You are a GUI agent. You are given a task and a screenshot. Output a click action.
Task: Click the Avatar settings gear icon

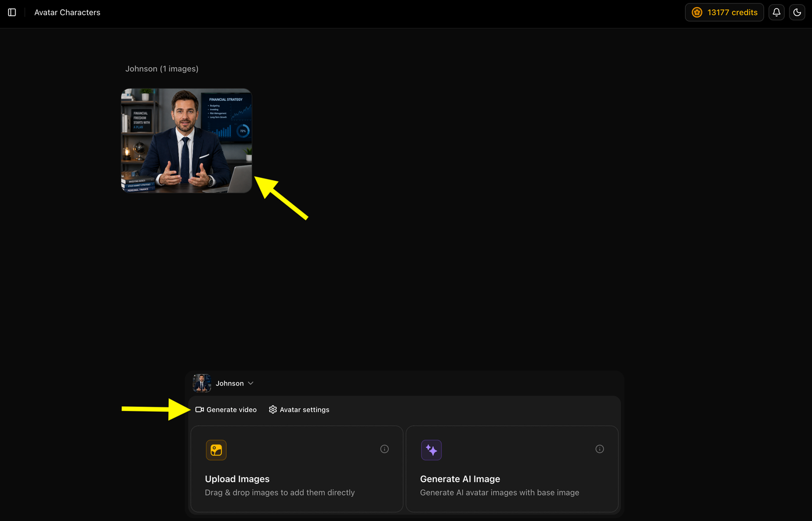tap(273, 410)
